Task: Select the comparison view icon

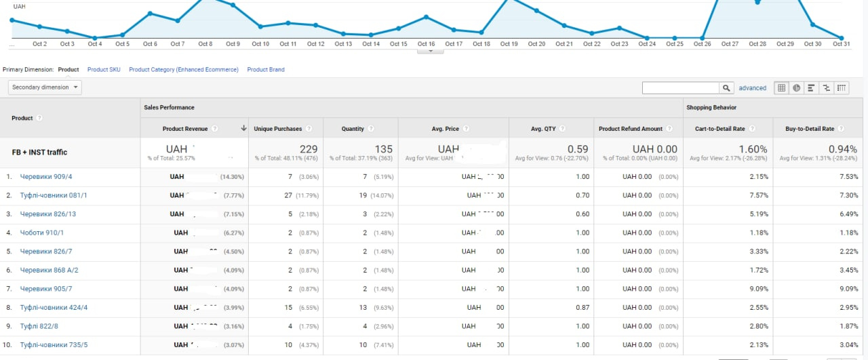Action: coord(826,88)
